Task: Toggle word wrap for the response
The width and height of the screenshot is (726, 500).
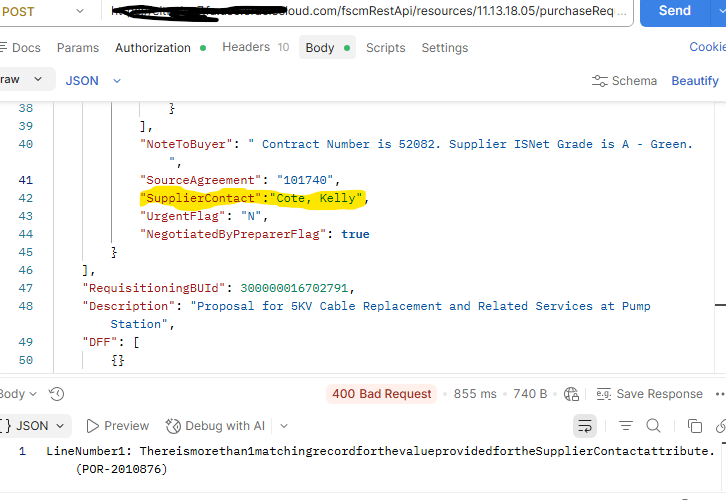Action: pyautogui.click(x=585, y=425)
